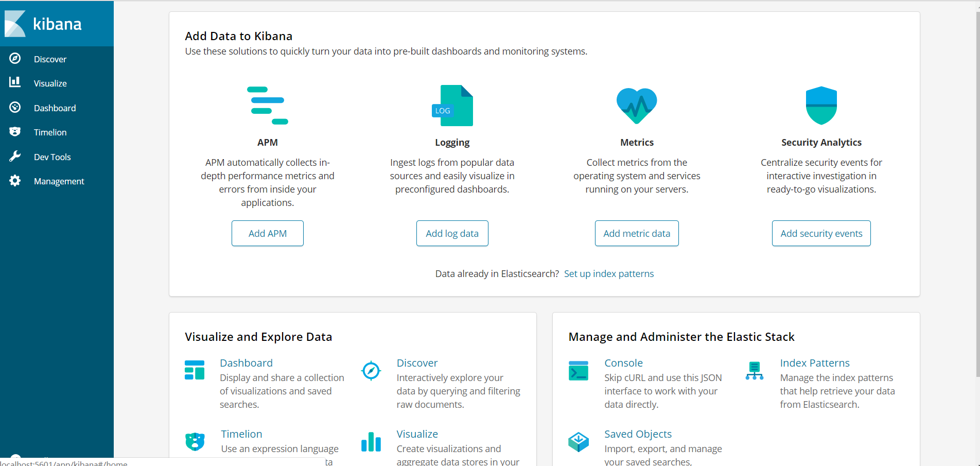Click the Management gear icon
The image size is (980, 466).
point(15,181)
